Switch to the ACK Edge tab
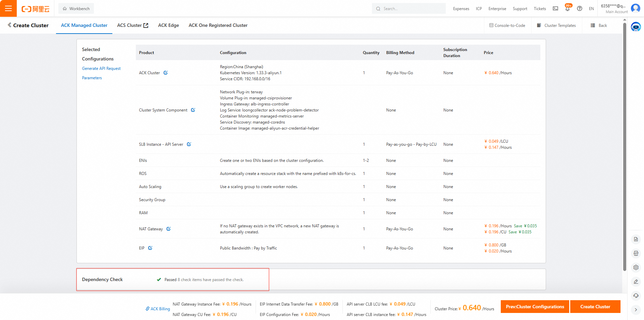The width and height of the screenshot is (644, 320). click(x=168, y=26)
